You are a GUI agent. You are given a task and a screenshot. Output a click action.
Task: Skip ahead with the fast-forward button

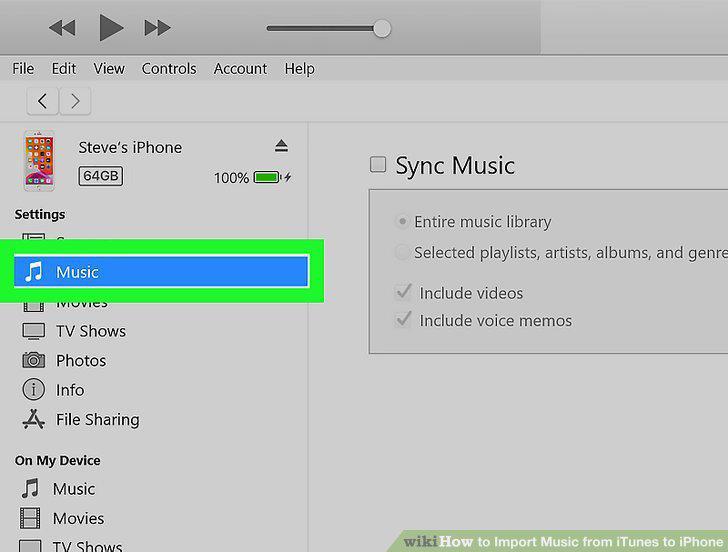click(x=157, y=28)
